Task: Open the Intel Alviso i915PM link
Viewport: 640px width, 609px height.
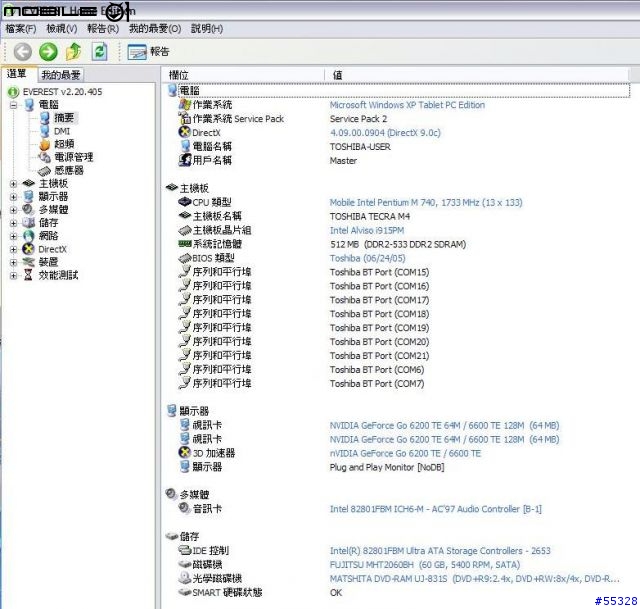Action: [367, 231]
